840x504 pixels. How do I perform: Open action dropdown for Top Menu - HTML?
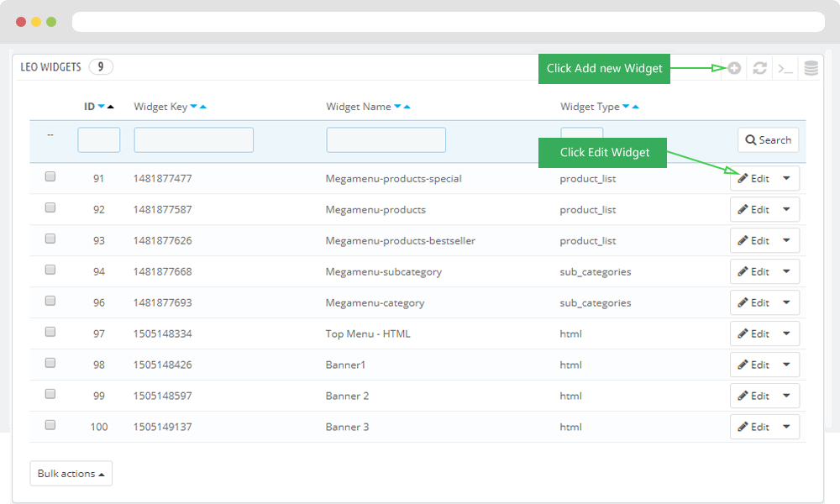[786, 333]
